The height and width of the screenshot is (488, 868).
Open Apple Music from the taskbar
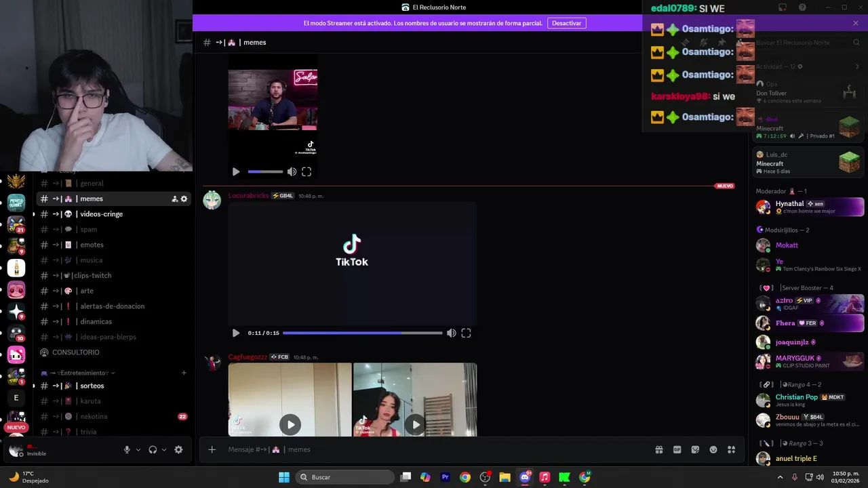point(545,477)
